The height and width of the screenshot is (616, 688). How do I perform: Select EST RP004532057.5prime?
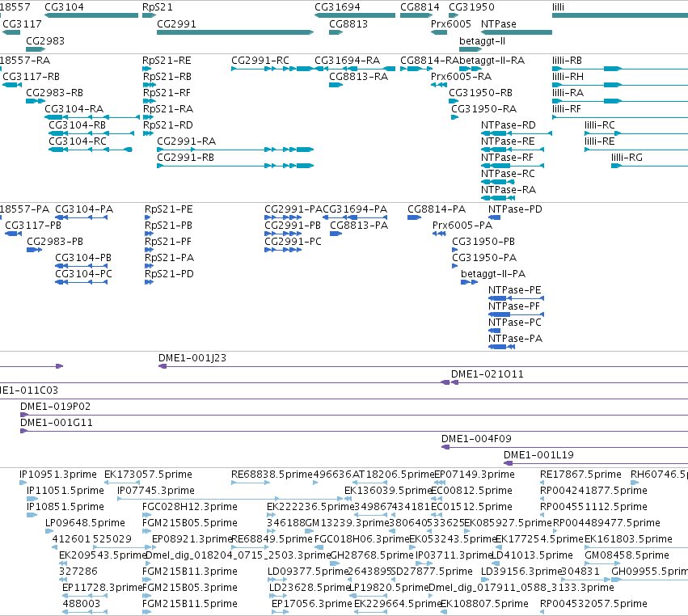pyautogui.click(x=542, y=613)
